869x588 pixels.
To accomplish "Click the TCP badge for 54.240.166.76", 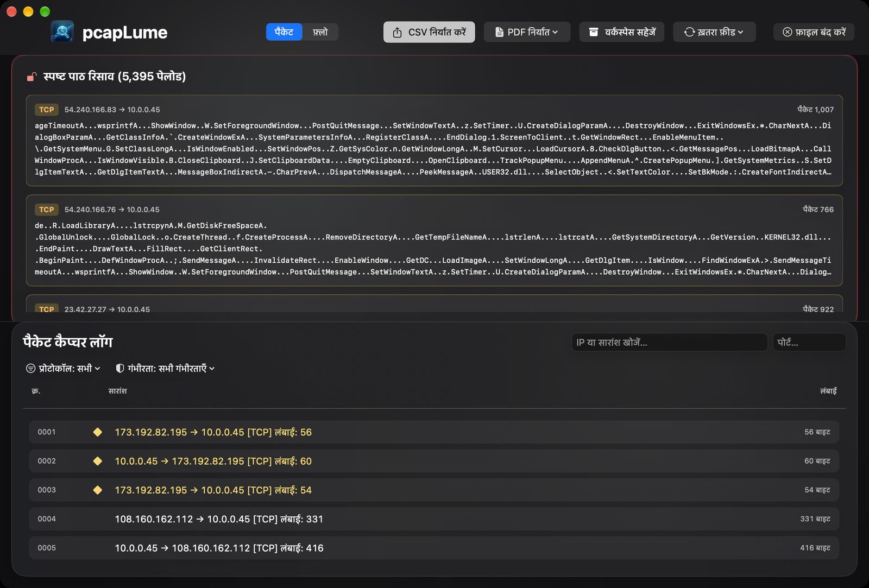I will (47, 210).
